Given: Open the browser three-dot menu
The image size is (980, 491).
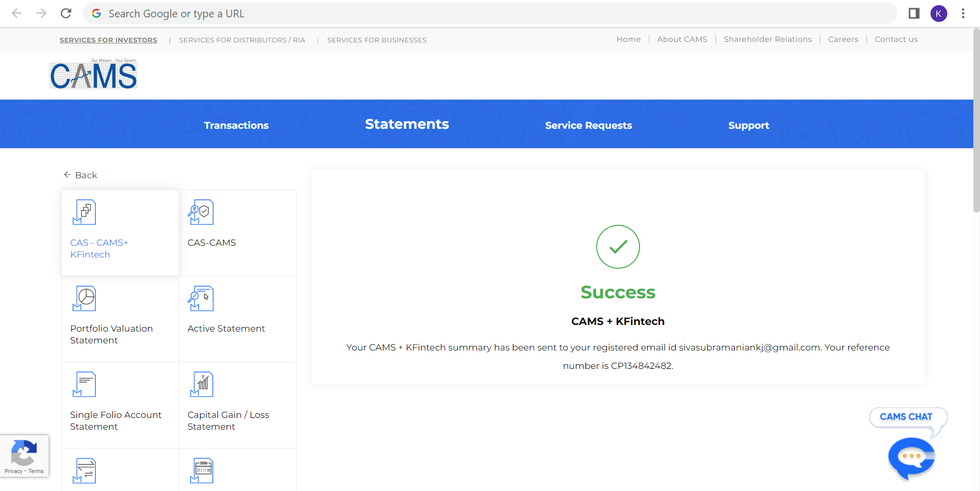Looking at the screenshot, I should (x=963, y=13).
